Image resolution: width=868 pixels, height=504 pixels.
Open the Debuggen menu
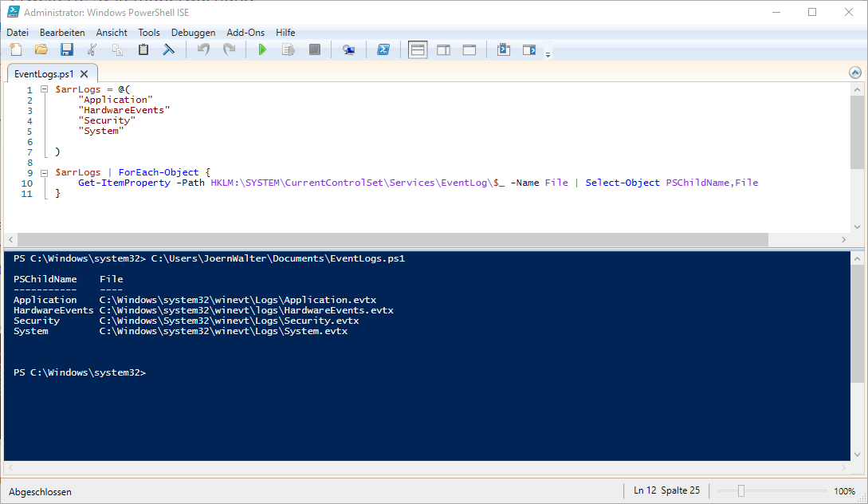tap(193, 33)
